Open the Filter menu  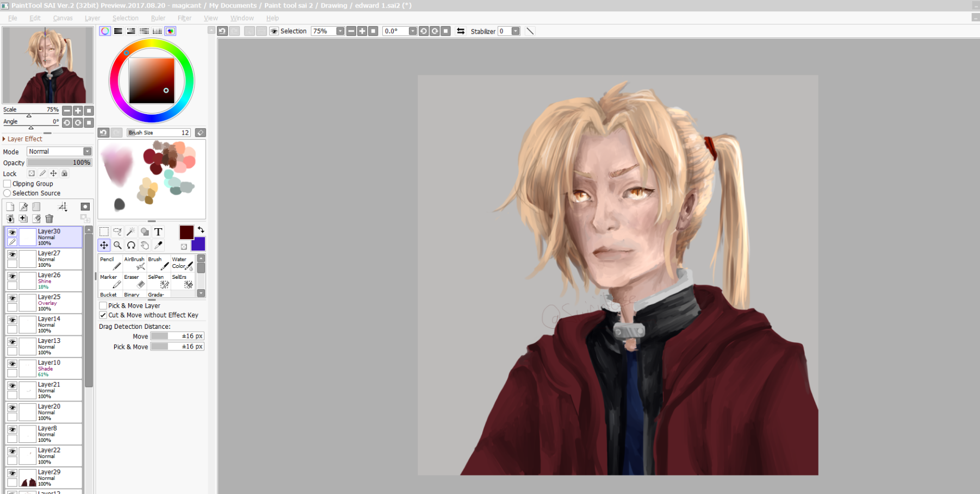click(x=184, y=18)
